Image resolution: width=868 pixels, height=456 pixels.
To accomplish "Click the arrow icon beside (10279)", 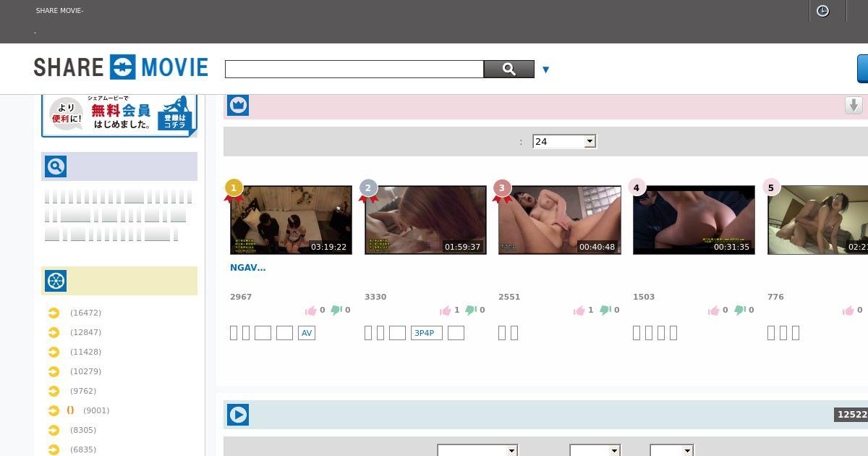I will pyautogui.click(x=54, y=371).
